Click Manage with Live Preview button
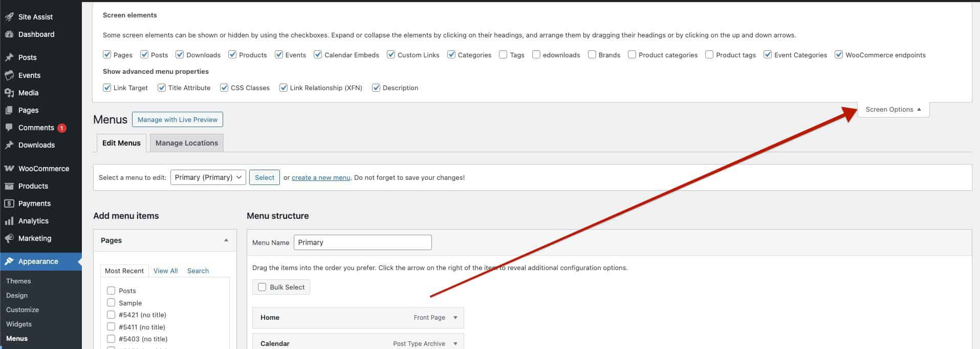Screen dimensions: 980x349 pos(177,119)
